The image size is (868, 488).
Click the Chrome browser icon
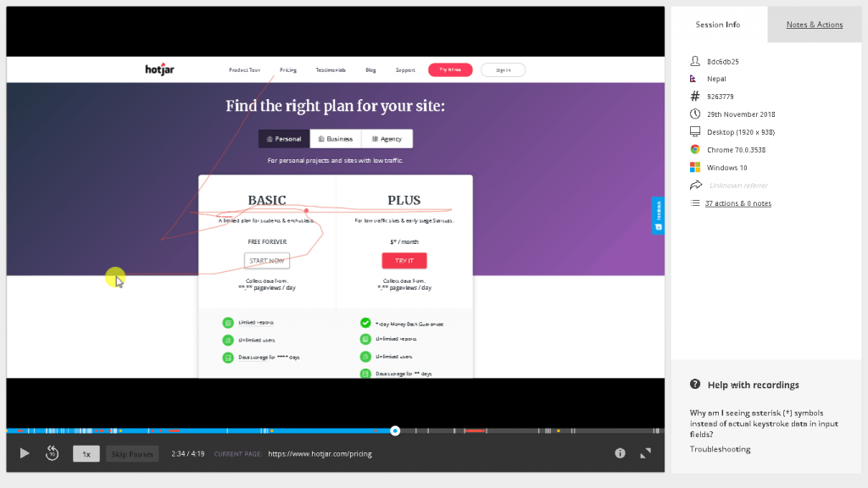click(695, 149)
